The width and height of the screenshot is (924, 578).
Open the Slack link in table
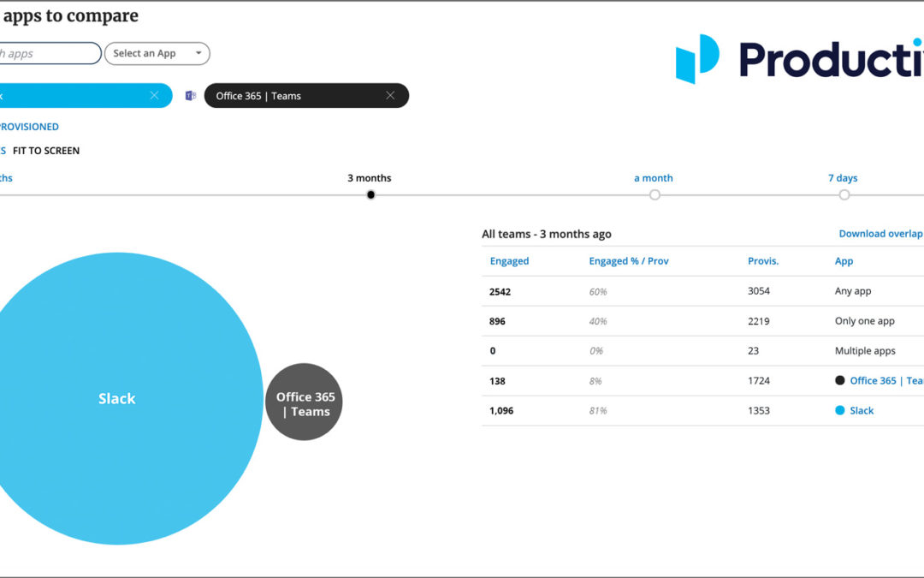(862, 410)
